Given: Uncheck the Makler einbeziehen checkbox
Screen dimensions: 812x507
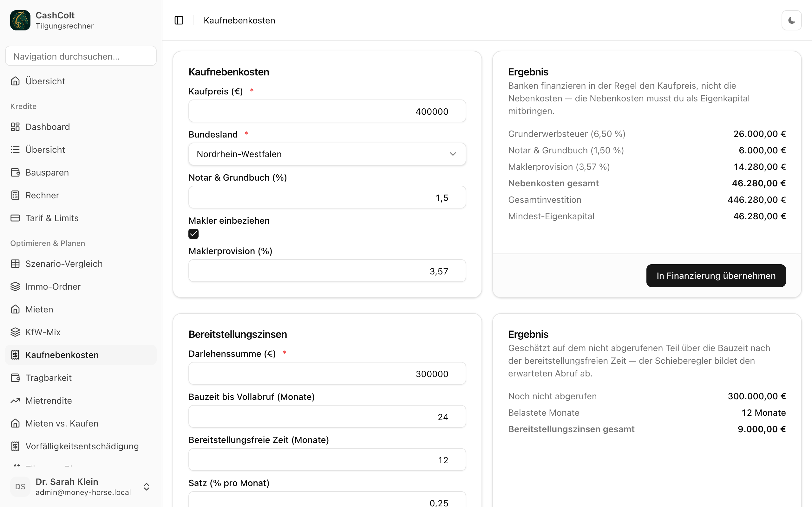Looking at the screenshot, I should pyautogui.click(x=193, y=234).
